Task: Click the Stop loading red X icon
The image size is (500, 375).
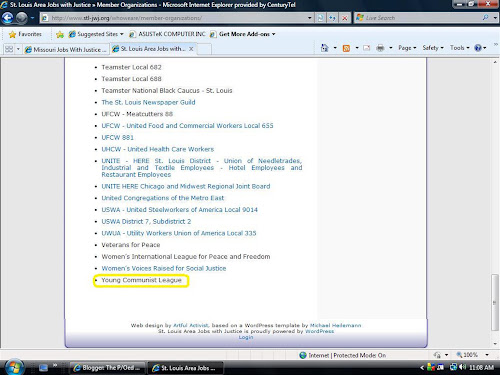Action: (x=345, y=18)
